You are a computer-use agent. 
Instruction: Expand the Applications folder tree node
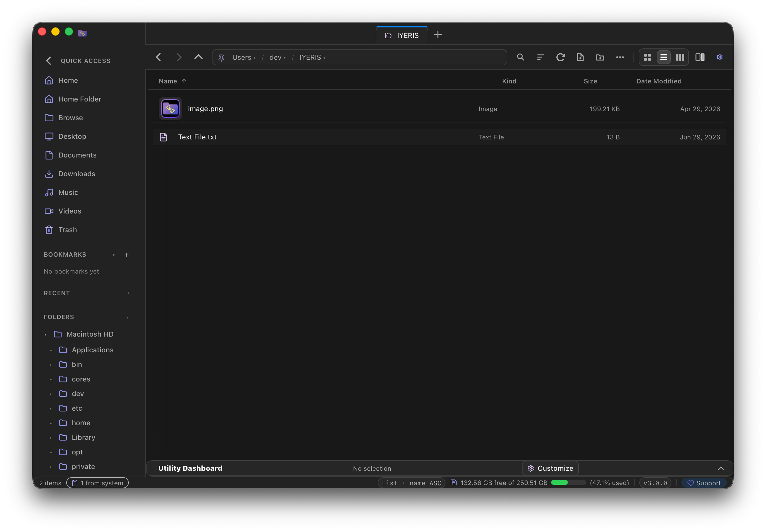[51, 350]
